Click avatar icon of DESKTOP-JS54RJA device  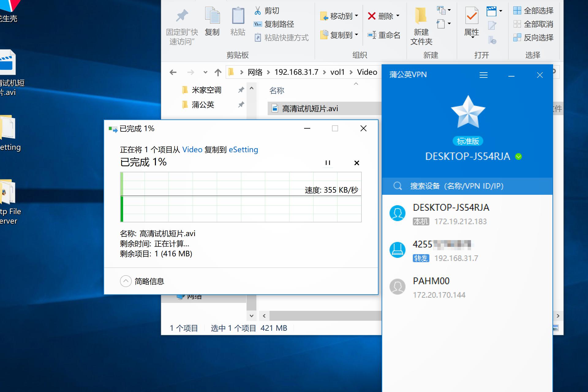pyautogui.click(x=398, y=213)
